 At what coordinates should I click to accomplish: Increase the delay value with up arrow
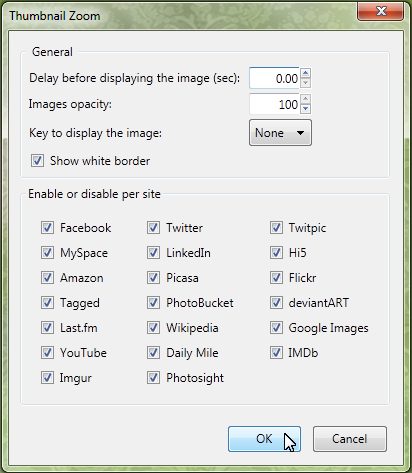tap(306, 73)
